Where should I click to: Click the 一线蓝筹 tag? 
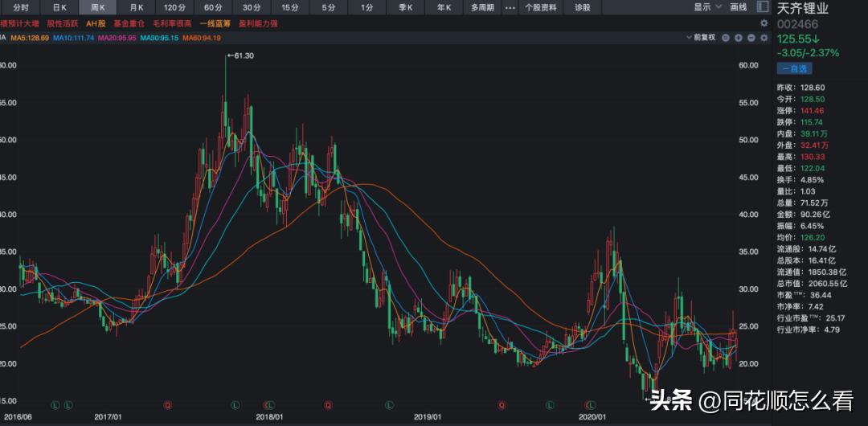click(x=215, y=24)
